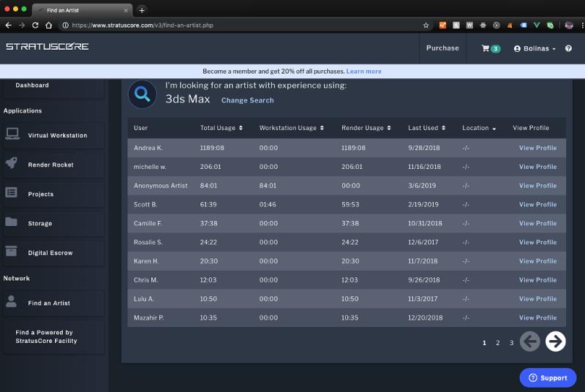Sort by Last Used column
Screen dimensions: 585x392
(x=426, y=128)
